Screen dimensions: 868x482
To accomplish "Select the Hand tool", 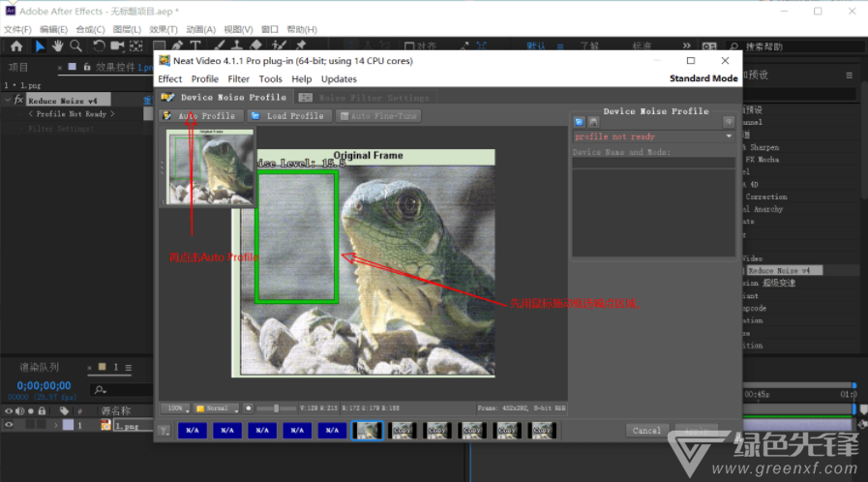I will tap(57, 45).
